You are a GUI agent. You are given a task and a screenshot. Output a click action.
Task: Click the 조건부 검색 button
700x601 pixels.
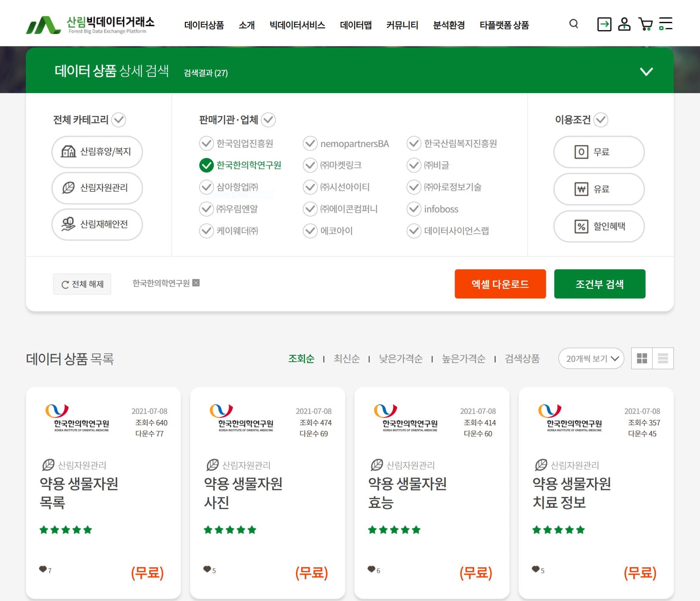tap(600, 284)
